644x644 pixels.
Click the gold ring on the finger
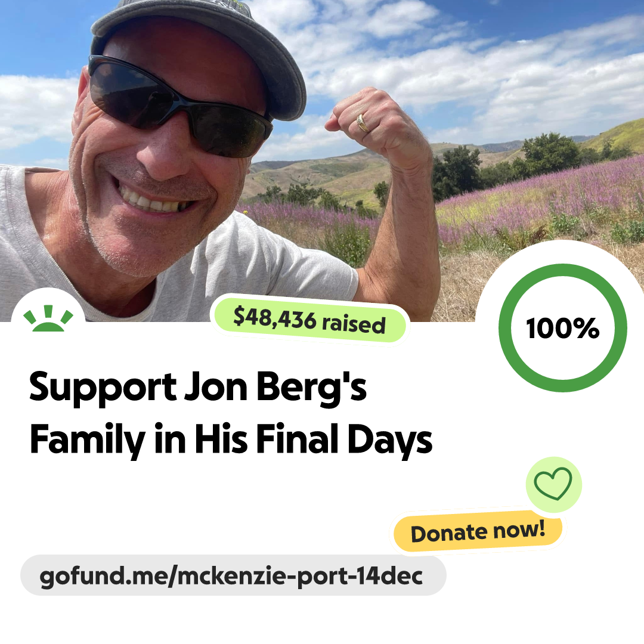coord(363,123)
